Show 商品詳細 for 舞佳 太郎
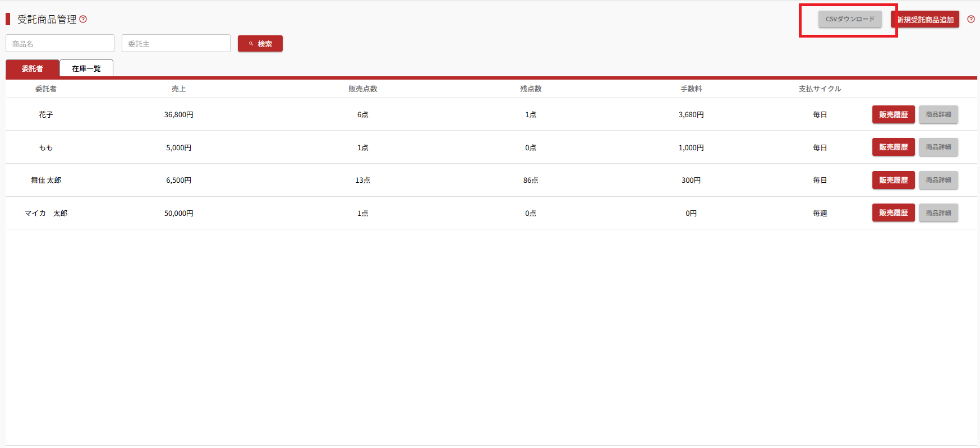 pyautogui.click(x=938, y=180)
